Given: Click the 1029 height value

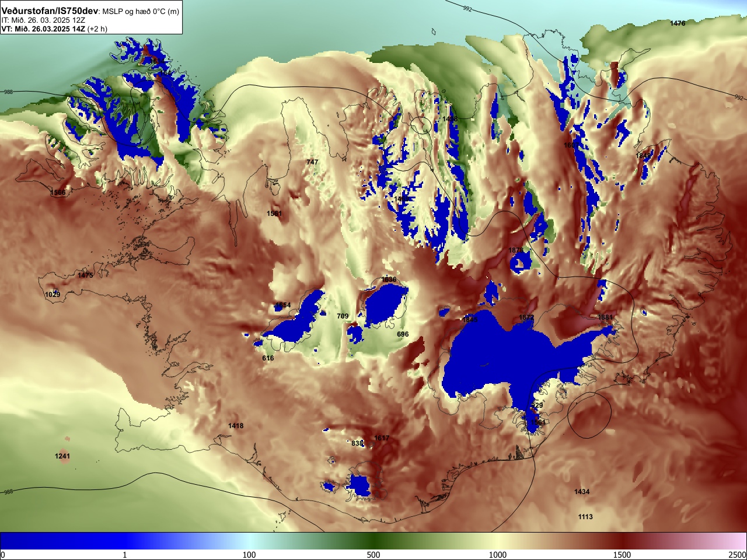Looking at the screenshot, I should (53, 295).
